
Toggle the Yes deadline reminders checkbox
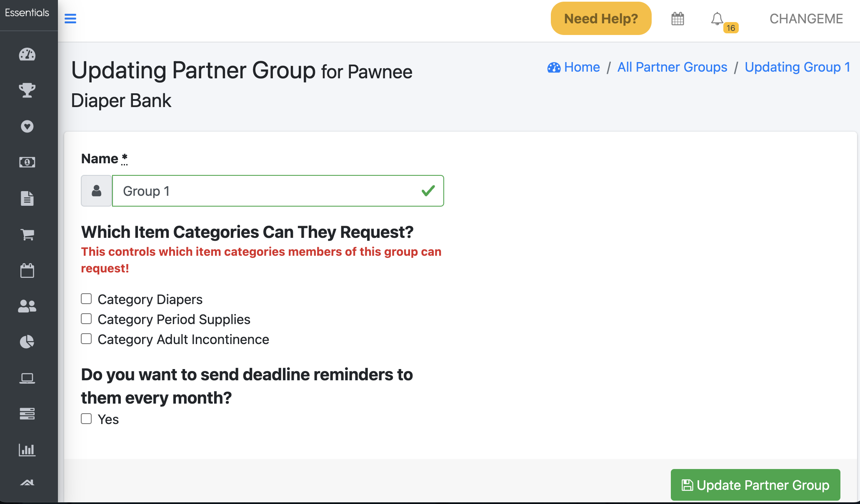pyautogui.click(x=86, y=419)
